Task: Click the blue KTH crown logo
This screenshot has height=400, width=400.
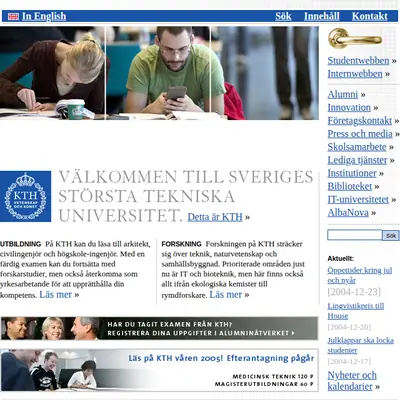Action: pos(25,196)
